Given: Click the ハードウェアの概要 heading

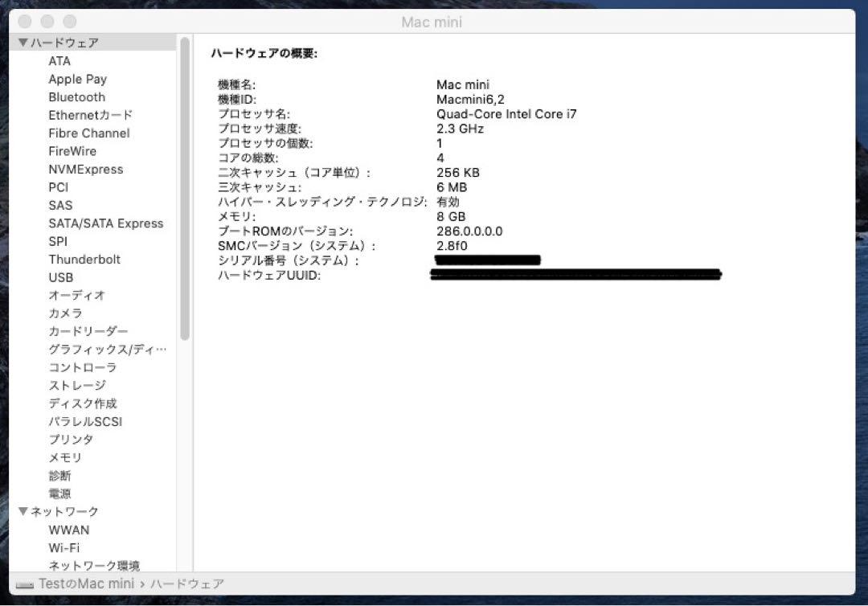Looking at the screenshot, I should (264, 53).
